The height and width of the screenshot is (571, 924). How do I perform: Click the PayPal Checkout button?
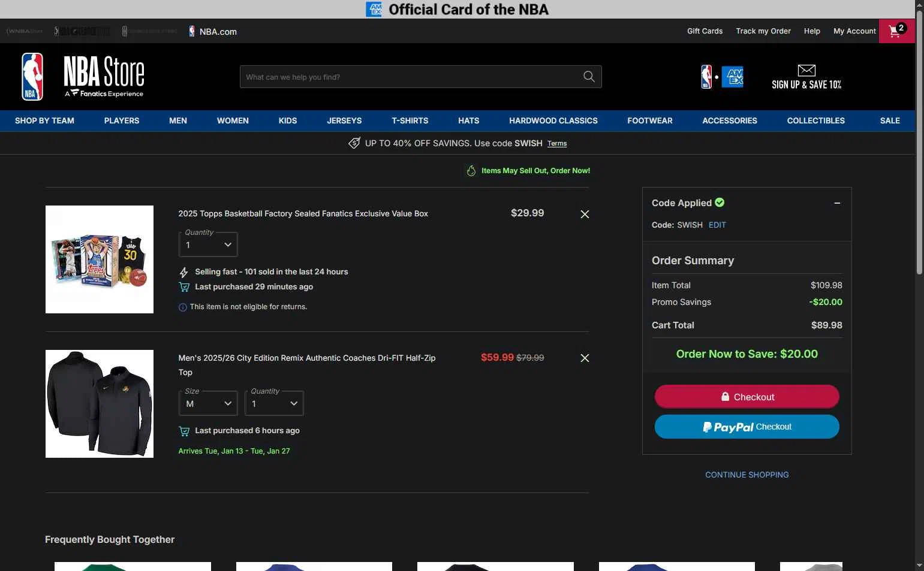[747, 427]
